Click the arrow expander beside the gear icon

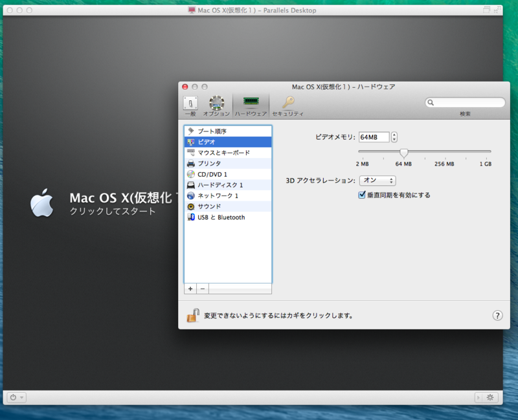pos(479,397)
